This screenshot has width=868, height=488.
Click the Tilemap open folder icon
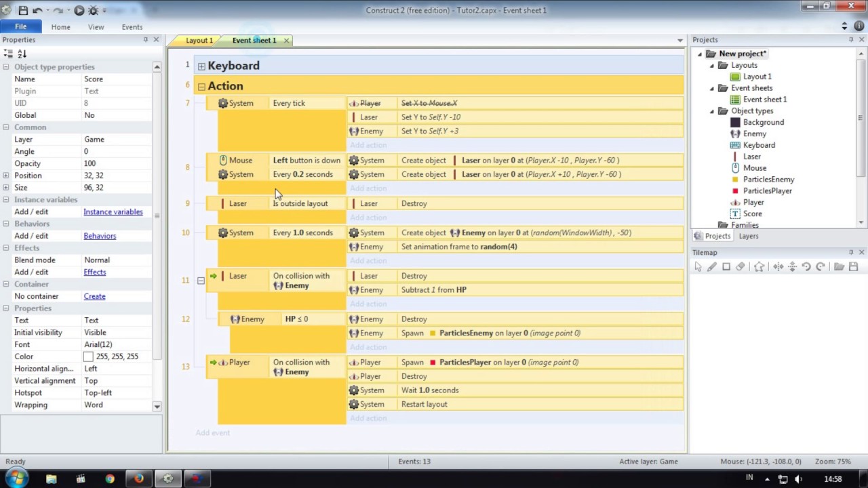pos(839,267)
